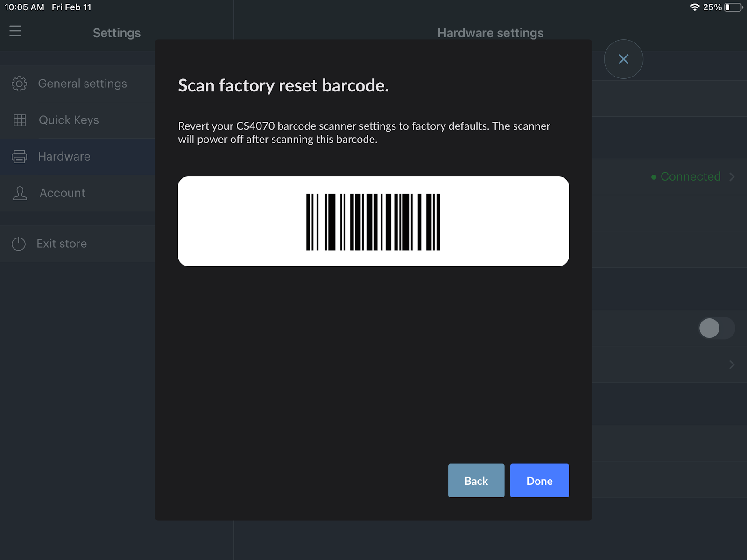Screen dimensions: 747x560
Task: Open Quick Keys menu label
Action: pos(69,120)
